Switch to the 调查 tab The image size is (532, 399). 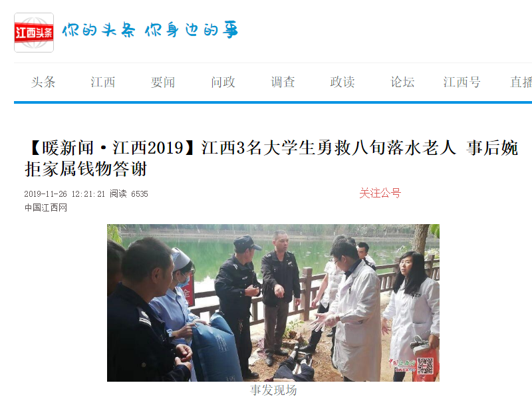click(283, 82)
